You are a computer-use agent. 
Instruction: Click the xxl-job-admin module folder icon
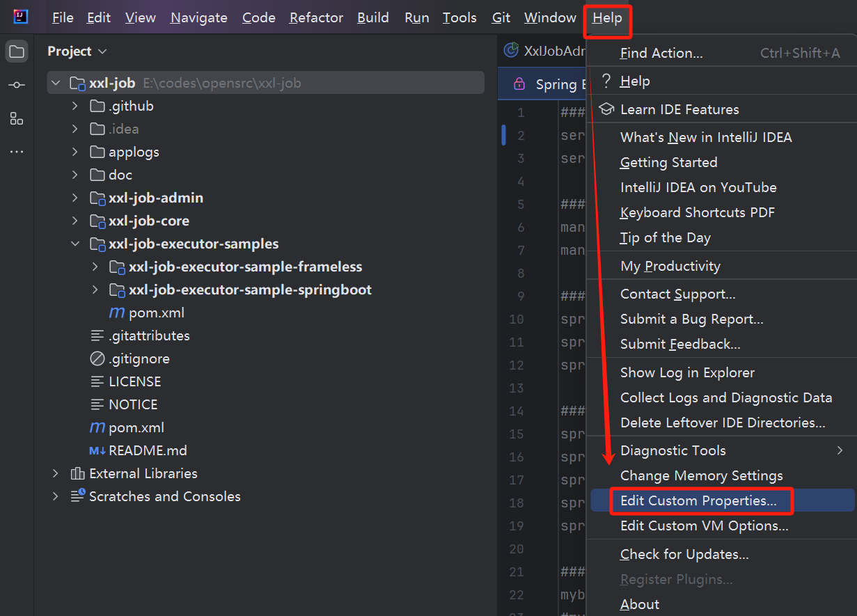click(x=97, y=198)
